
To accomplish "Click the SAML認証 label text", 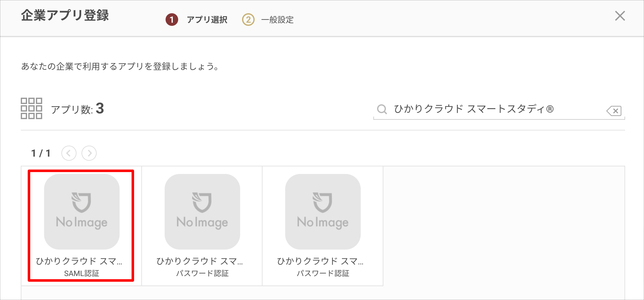I will pyautogui.click(x=82, y=273).
